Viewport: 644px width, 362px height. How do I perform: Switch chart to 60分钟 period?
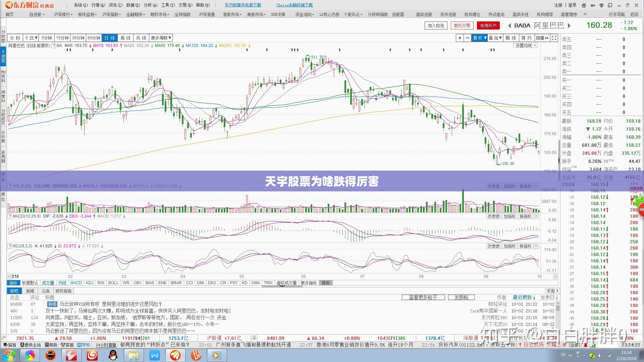click(x=94, y=38)
